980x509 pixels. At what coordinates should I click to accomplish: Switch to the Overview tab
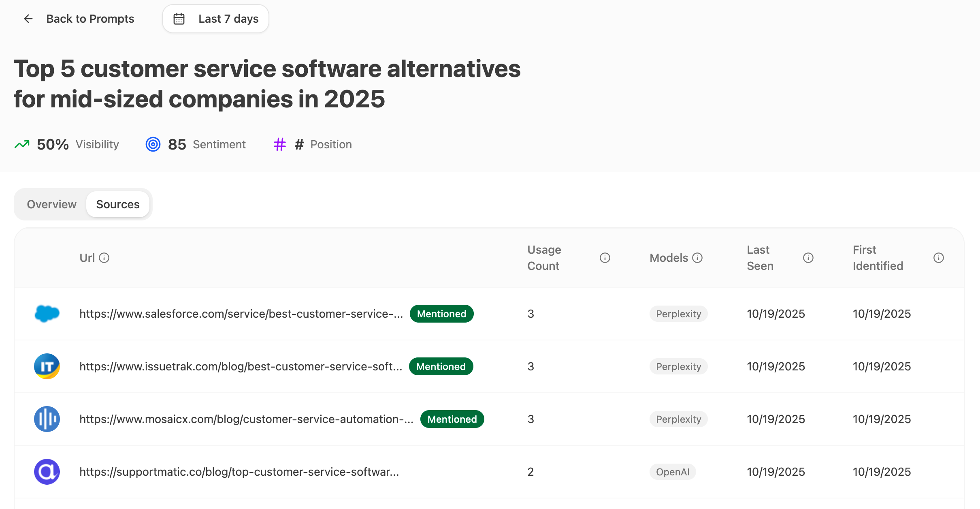51,204
